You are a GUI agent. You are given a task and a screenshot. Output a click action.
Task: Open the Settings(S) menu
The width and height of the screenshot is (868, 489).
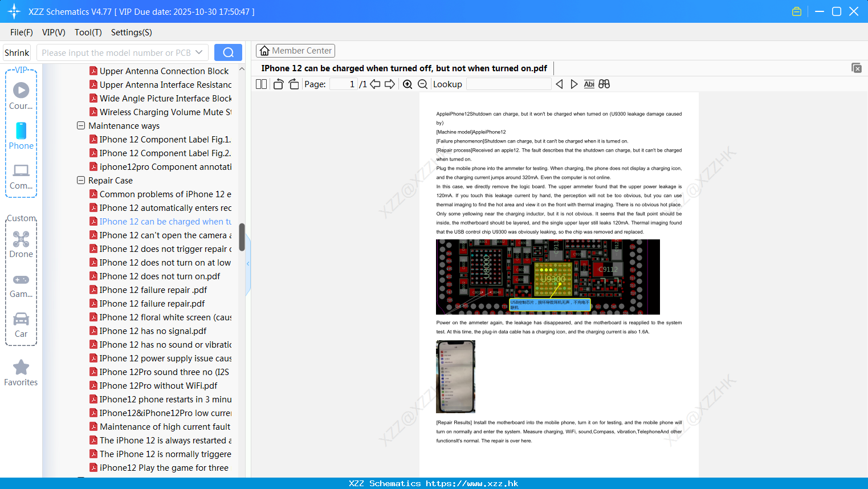pos(132,32)
